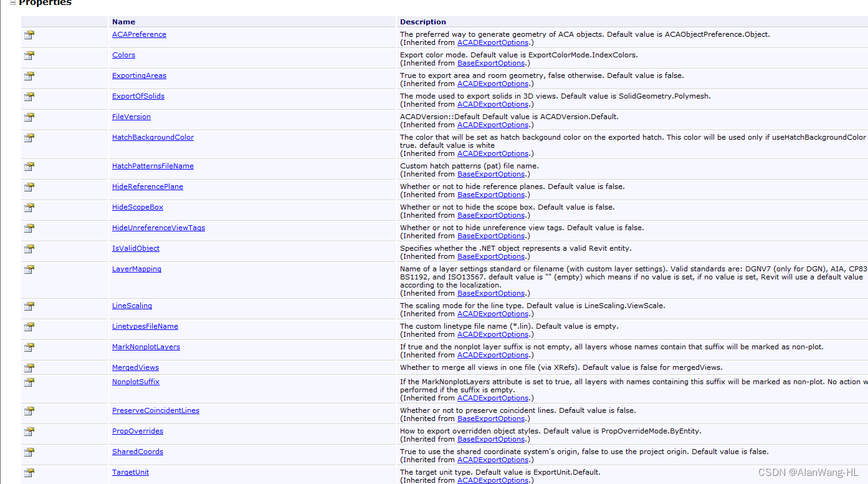868x484 pixels.
Task: Follow BaseExportOptions link in HatchPatternsFileName row
Action: tap(491, 174)
